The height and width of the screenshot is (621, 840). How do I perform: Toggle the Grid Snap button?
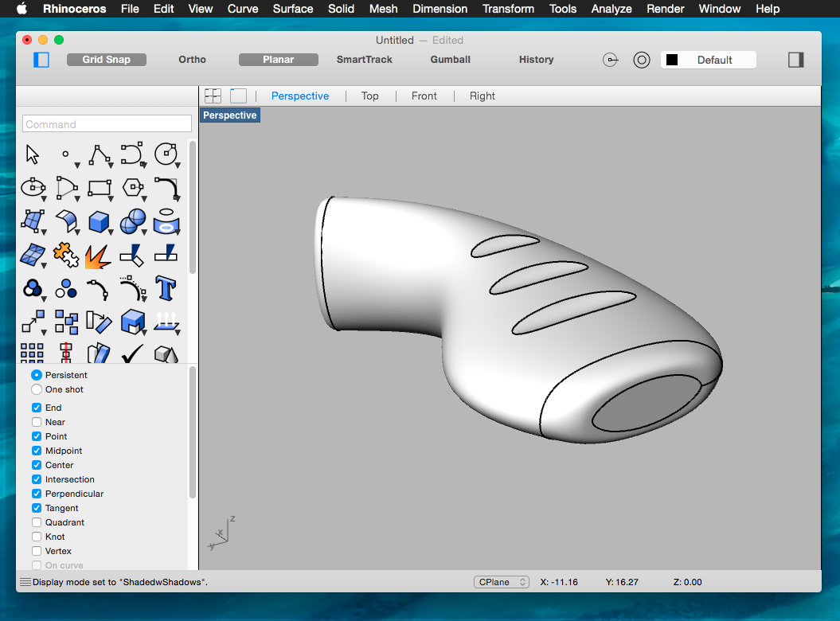point(106,60)
